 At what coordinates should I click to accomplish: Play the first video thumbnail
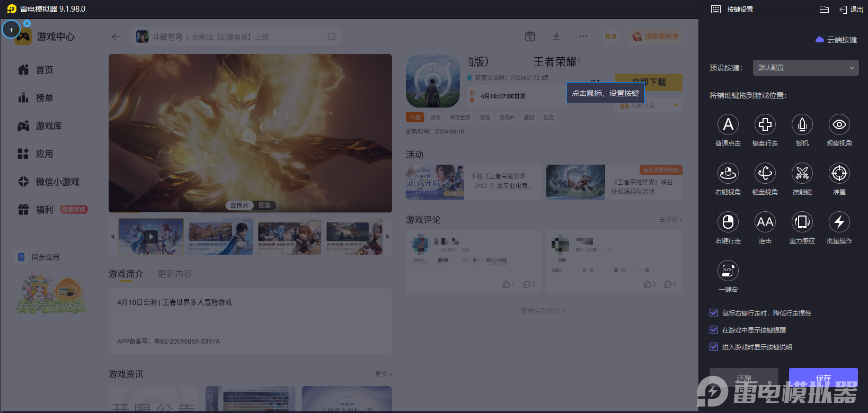(151, 237)
